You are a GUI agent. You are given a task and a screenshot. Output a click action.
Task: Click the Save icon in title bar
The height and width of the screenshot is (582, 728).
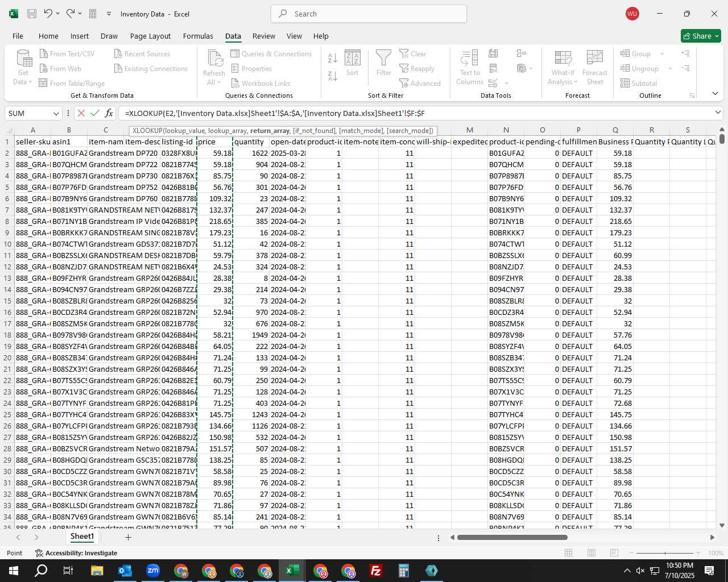32,14
